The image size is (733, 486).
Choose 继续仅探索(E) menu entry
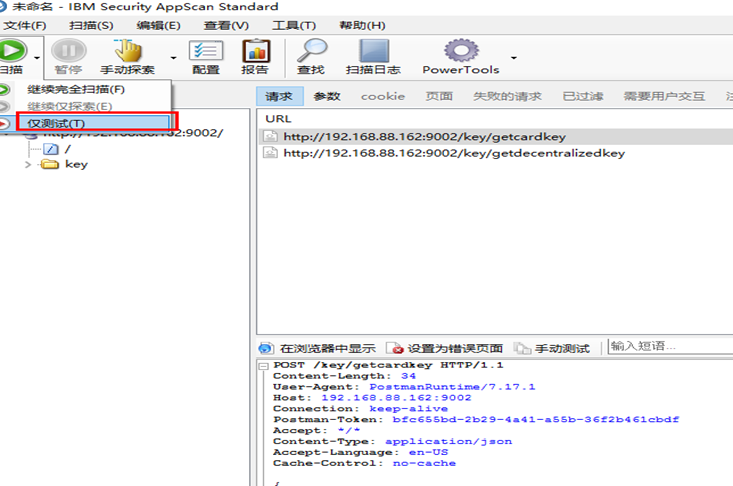(x=70, y=107)
